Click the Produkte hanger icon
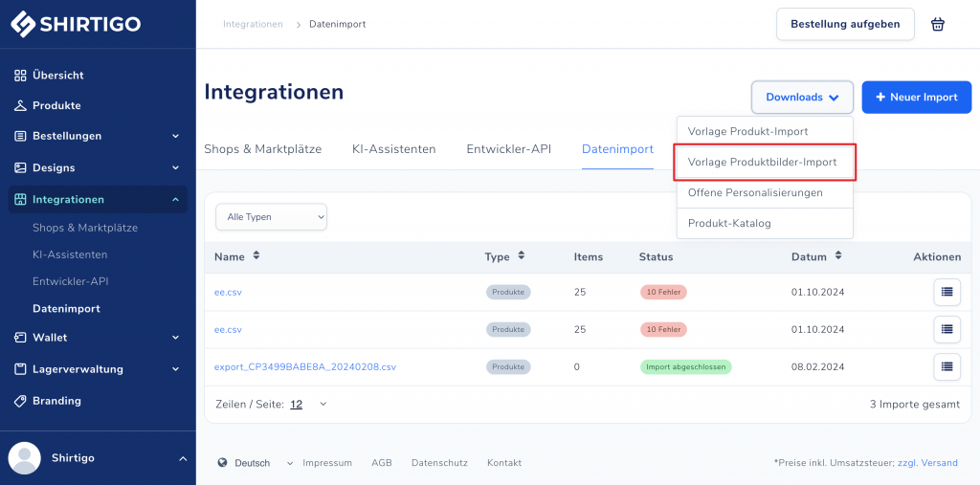The width and height of the screenshot is (980, 485). (x=21, y=105)
